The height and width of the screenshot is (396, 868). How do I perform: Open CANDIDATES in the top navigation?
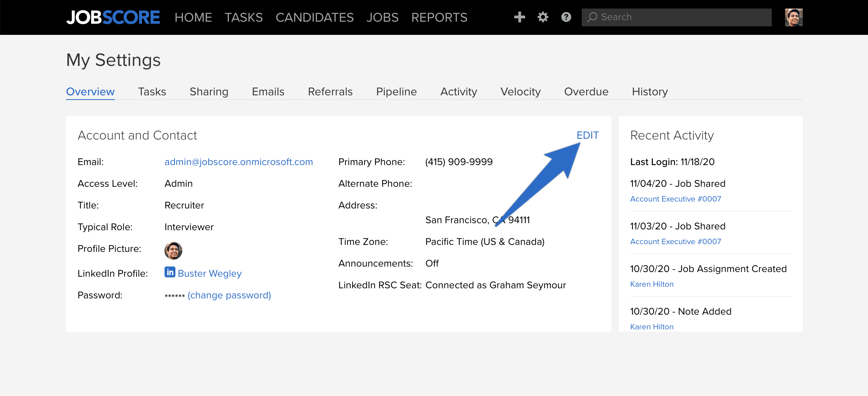point(315,17)
